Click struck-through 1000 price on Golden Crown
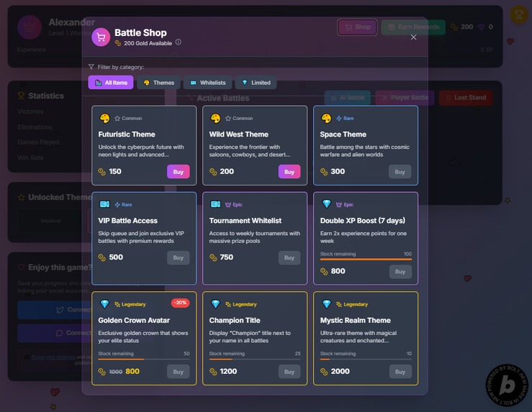 (116, 372)
